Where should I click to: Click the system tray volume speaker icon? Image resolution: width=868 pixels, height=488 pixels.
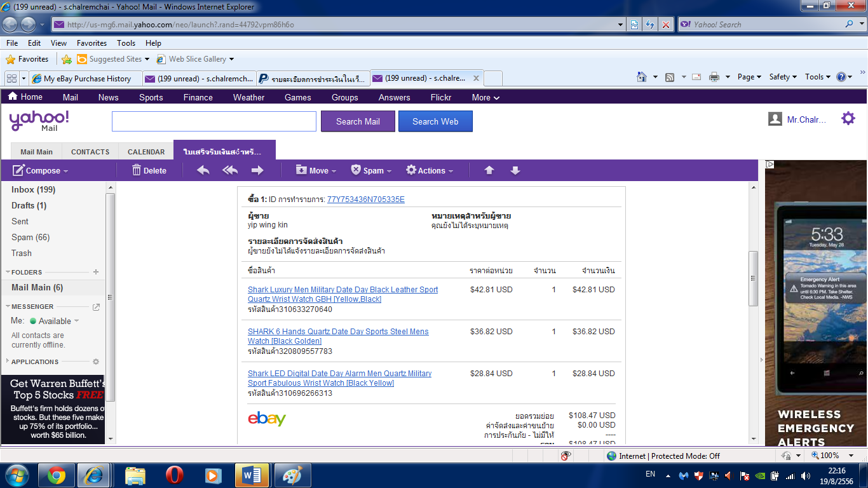[x=806, y=475]
